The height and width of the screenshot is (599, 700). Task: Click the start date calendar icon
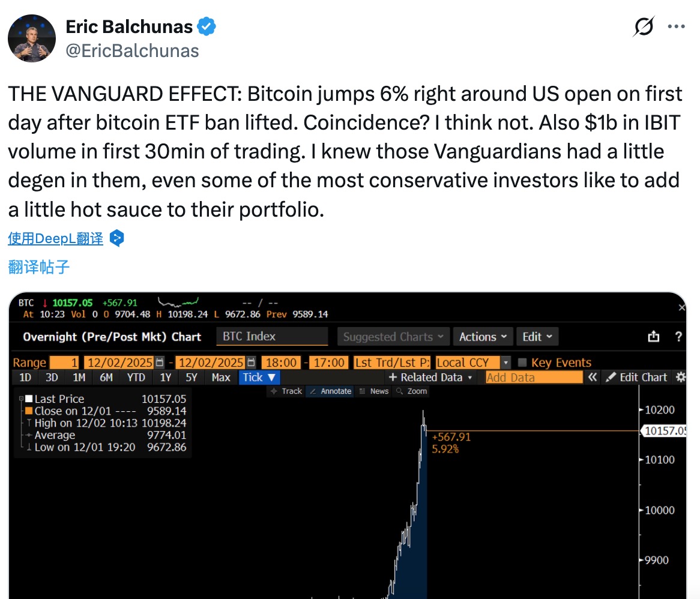(x=160, y=363)
